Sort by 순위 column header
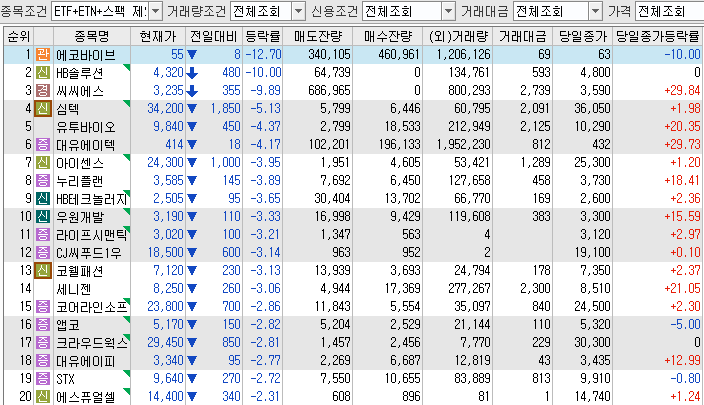 [x=19, y=36]
